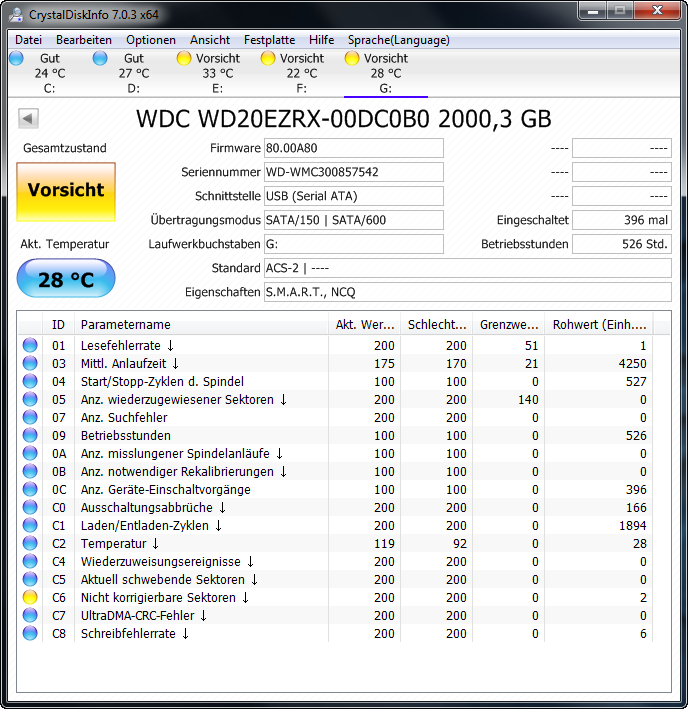Click status icon of row ID C2
688x709 pixels.
[x=30, y=543]
